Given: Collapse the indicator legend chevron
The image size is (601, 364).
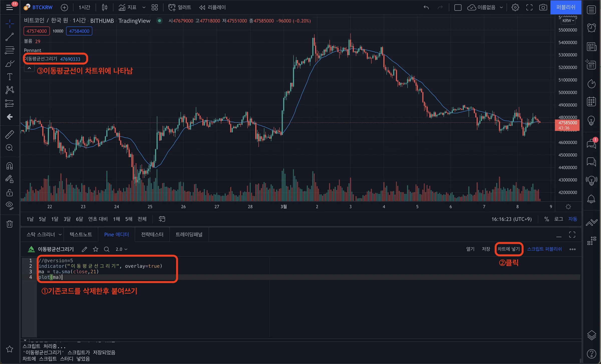Looking at the screenshot, I should [x=29, y=68].
